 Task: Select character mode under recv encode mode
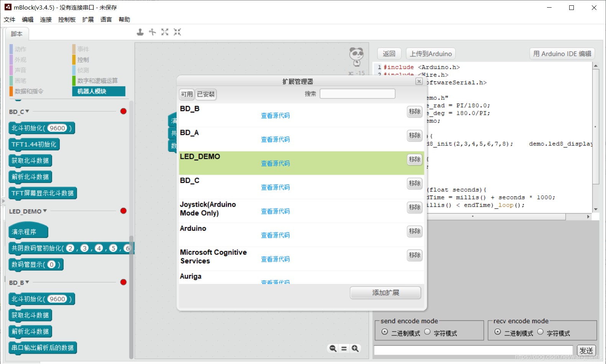coord(540,332)
